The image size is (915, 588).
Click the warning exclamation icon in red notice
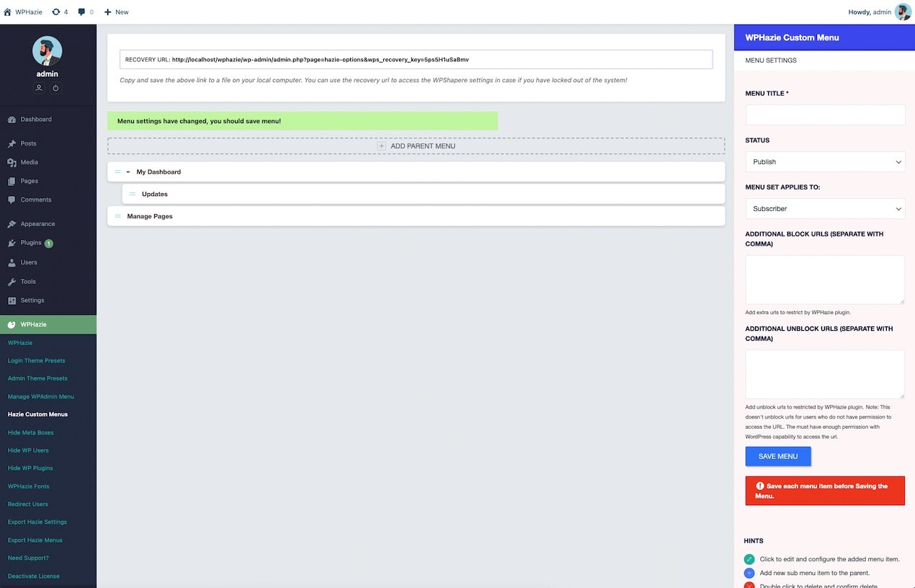point(760,486)
